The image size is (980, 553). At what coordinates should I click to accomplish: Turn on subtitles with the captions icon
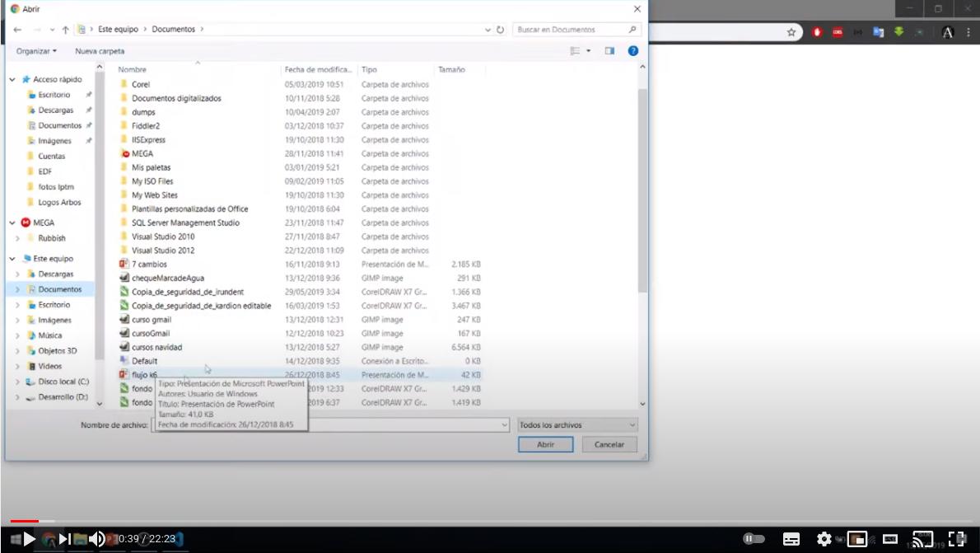791,539
